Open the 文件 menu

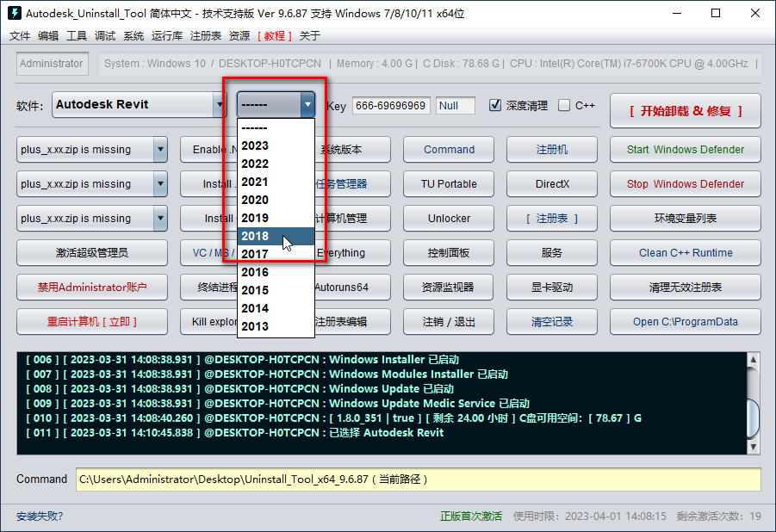pos(20,35)
